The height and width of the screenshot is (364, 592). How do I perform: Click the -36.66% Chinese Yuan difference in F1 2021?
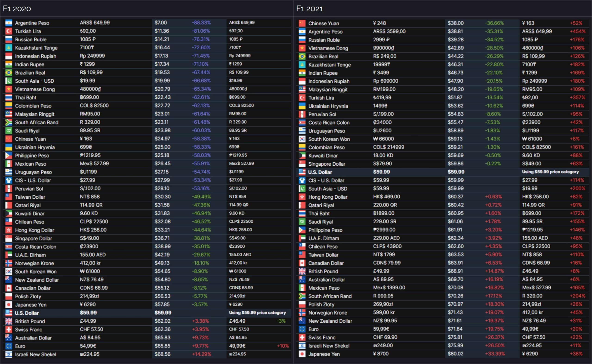(494, 23)
